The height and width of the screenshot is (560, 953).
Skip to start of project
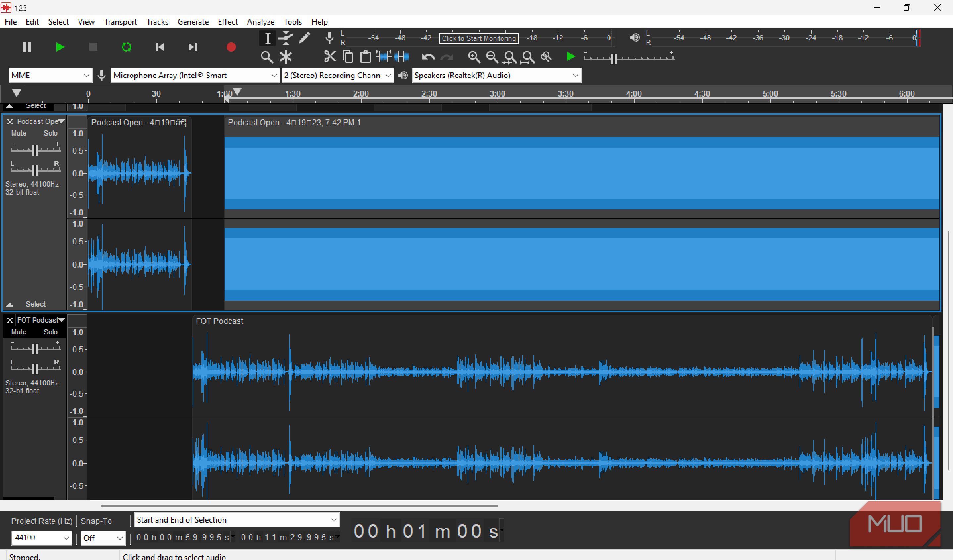(160, 47)
